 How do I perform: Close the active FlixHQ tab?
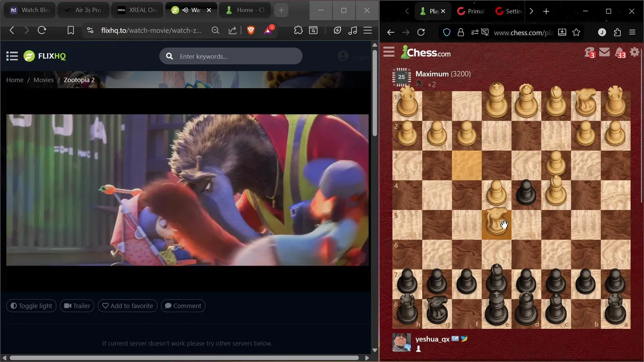tap(209, 10)
